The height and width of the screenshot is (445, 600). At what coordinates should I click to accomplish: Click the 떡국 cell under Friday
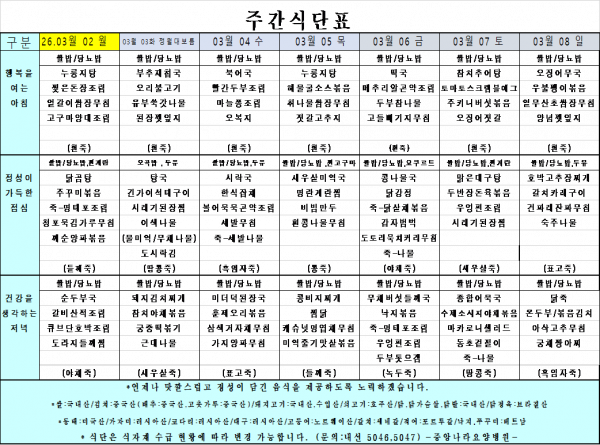coord(399,73)
